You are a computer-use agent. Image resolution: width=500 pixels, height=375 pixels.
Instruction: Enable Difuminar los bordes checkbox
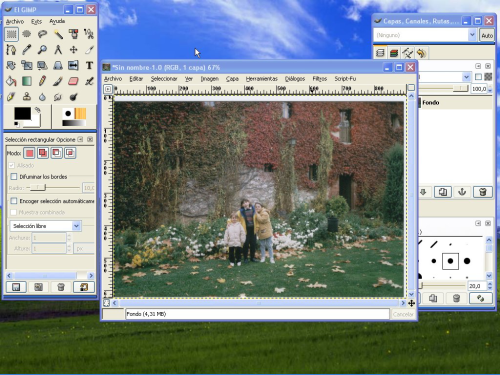pos(14,176)
